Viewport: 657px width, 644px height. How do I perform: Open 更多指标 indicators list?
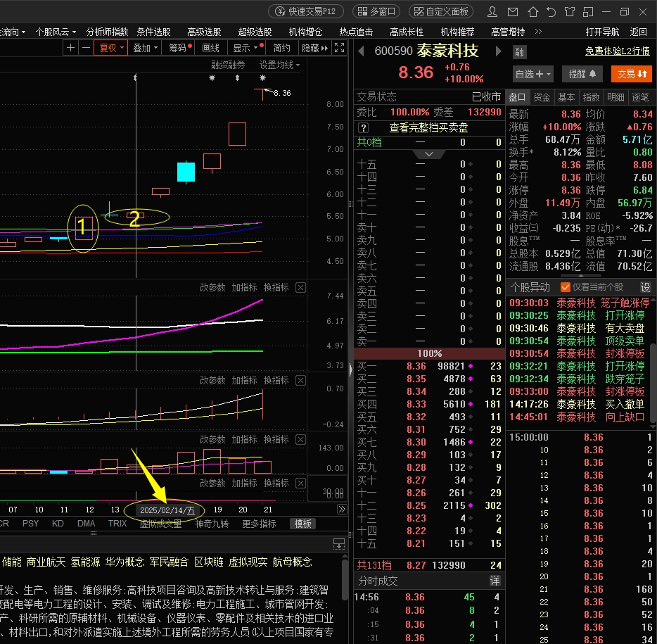(x=259, y=524)
